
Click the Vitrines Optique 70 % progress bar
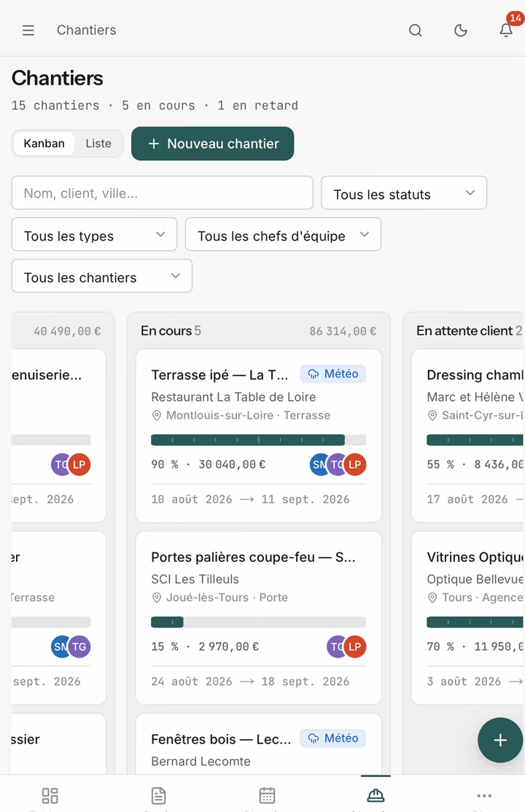[x=475, y=622]
